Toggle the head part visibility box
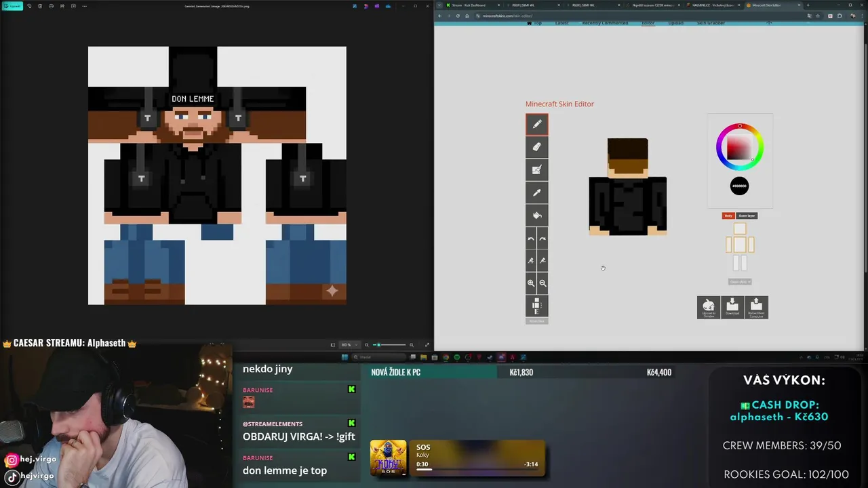The height and width of the screenshot is (488, 868). point(740,229)
